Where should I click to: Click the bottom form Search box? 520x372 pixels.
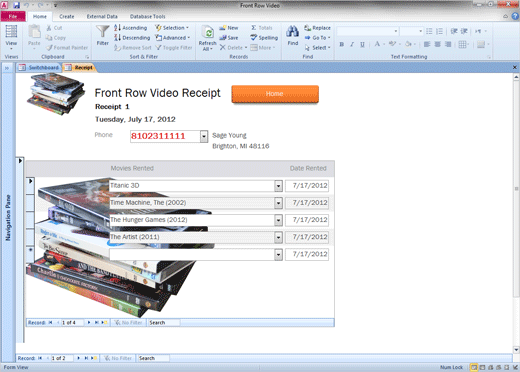point(153,358)
